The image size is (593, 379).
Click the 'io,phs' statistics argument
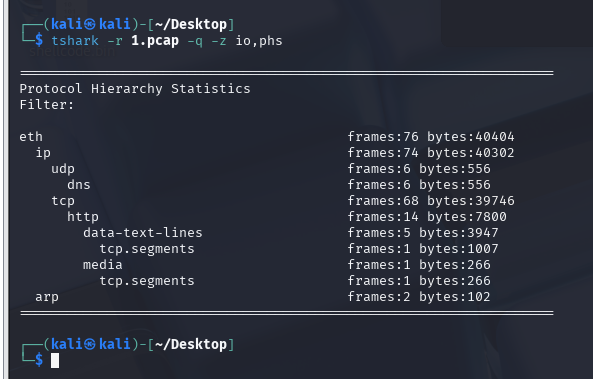click(259, 40)
